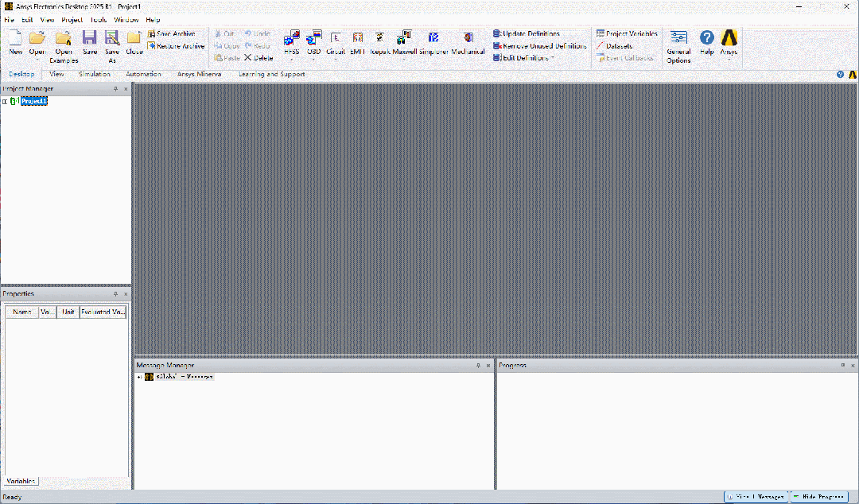Screen dimensions: 859x504
Task: Select Project1 in Project Manager
Action: point(34,101)
